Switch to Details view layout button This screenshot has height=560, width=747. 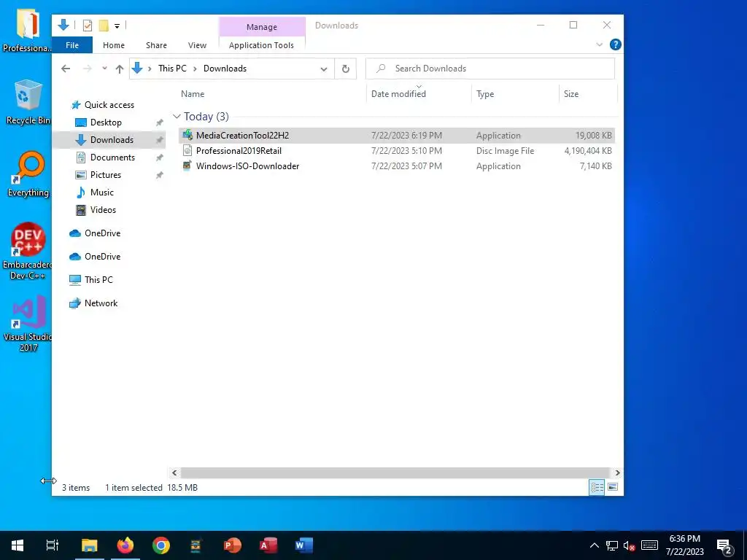pos(597,487)
